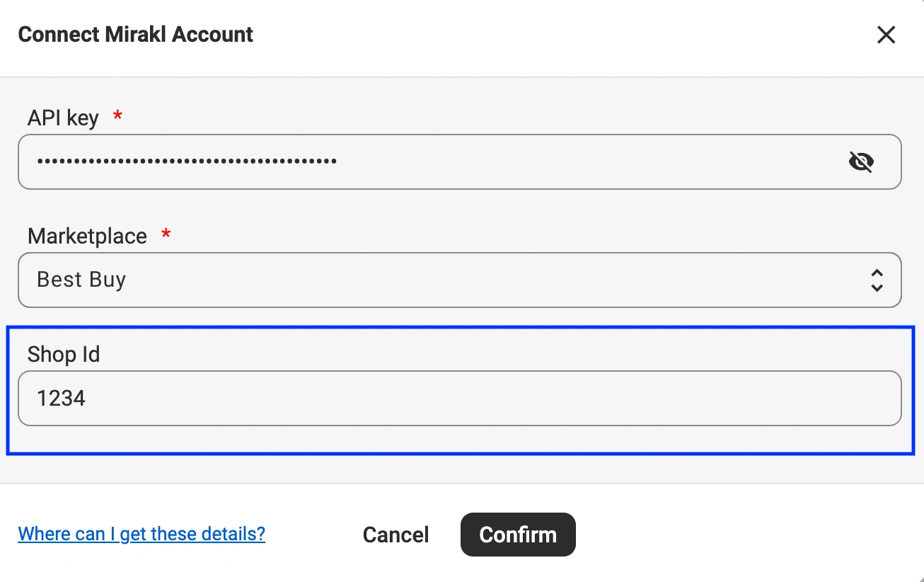This screenshot has height=582, width=924.
Task: Focus the masked API key input field
Action: [460, 161]
